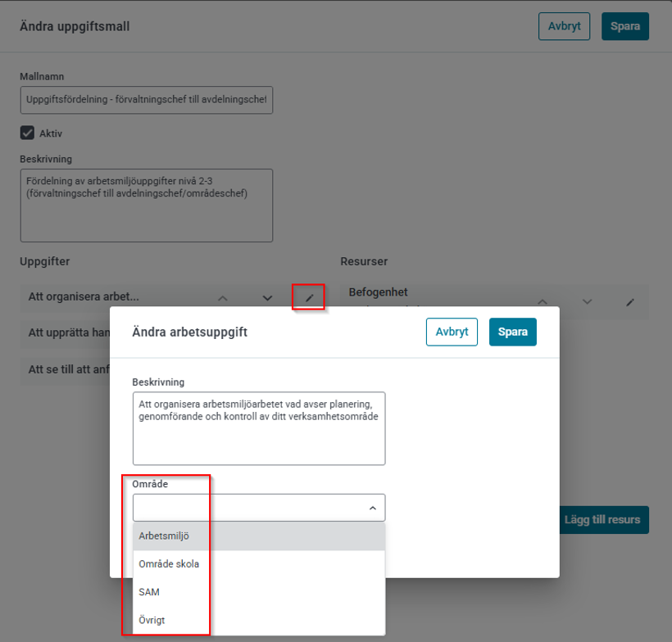The width and height of the screenshot is (672, 642).
Task: Move Att organisera arbet... down with arrow
Action: pyautogui.click(x=267, y=298)
